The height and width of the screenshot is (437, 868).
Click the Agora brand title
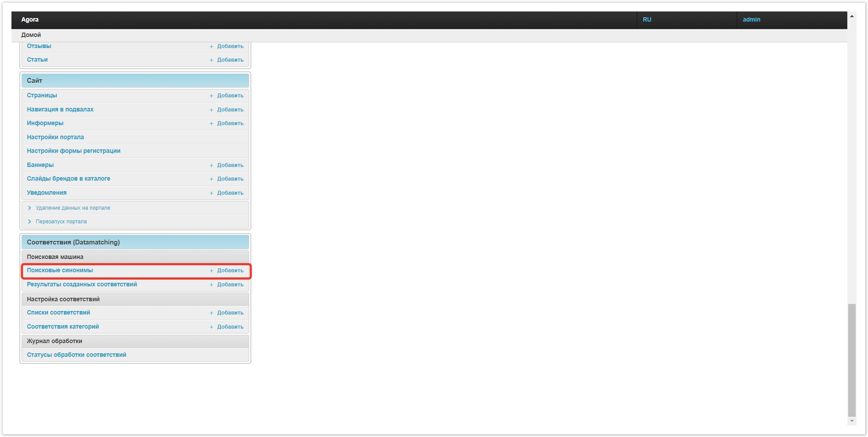(x=29, y=19)
